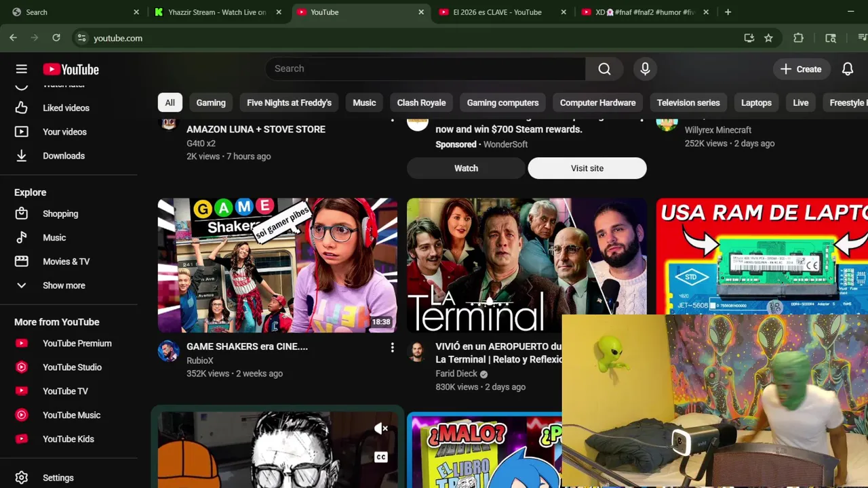Open YouTube Music icon
The image size is (868, 488).
22,415
